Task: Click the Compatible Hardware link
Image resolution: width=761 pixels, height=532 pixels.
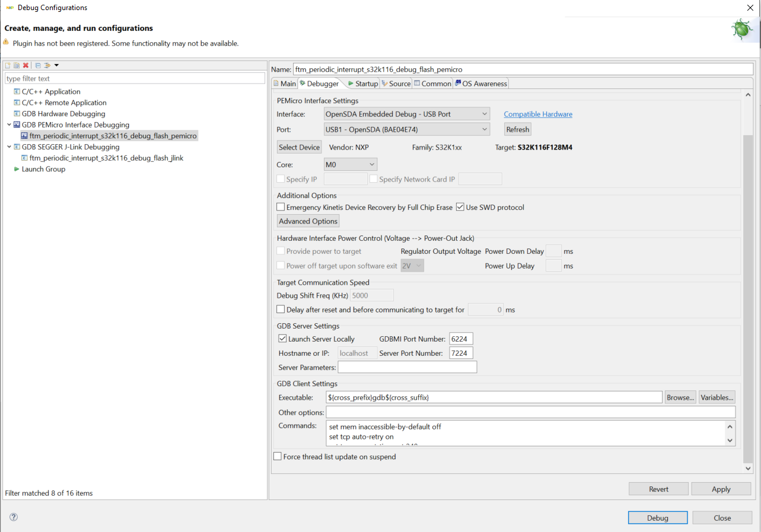Action: (x=537, y=114)
